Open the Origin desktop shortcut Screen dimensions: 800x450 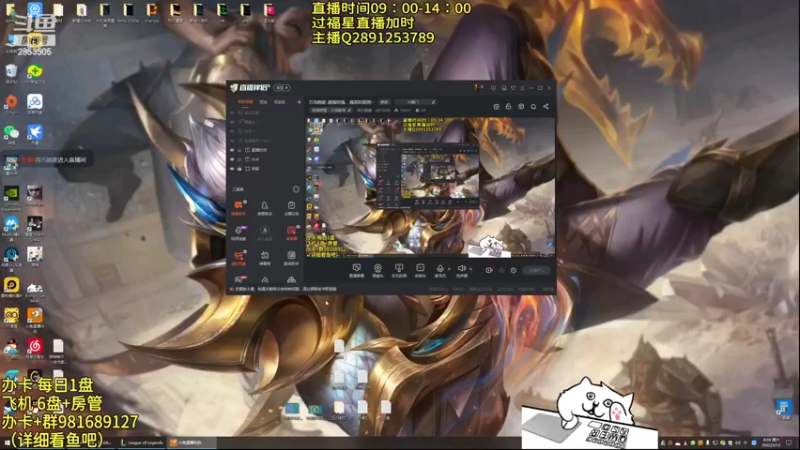(x=11, y=102)
